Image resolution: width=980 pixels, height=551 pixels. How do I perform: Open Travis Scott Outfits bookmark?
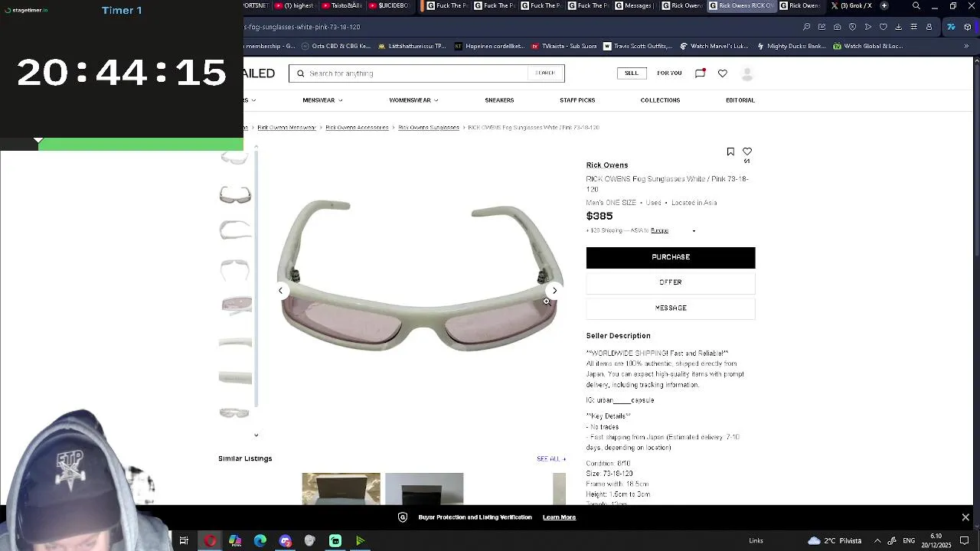pos(637,46)
